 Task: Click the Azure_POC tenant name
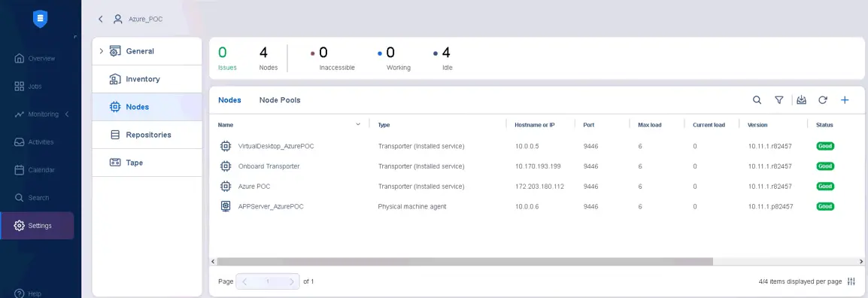tap(146, 19)
